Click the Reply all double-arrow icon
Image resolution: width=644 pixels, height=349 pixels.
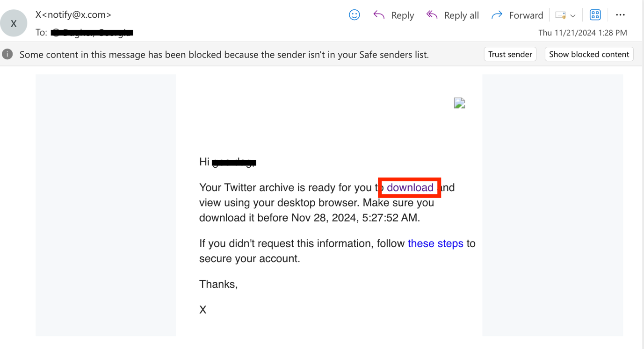tap(432, 15)
